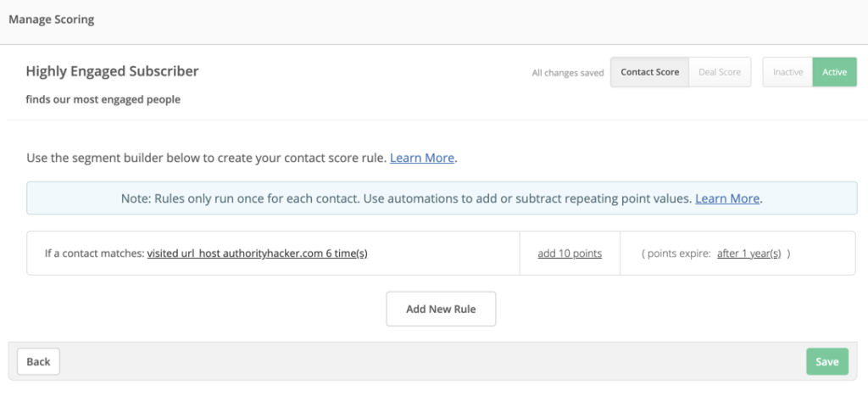Click the green Save button
Image resolution: width=868 pixels, height=396 pixels.
[826, 361]
